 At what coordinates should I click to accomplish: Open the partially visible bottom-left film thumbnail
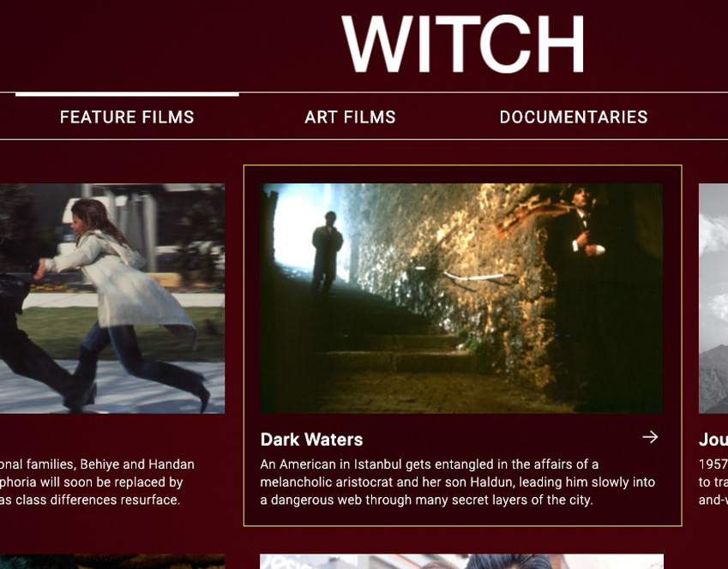112,561
